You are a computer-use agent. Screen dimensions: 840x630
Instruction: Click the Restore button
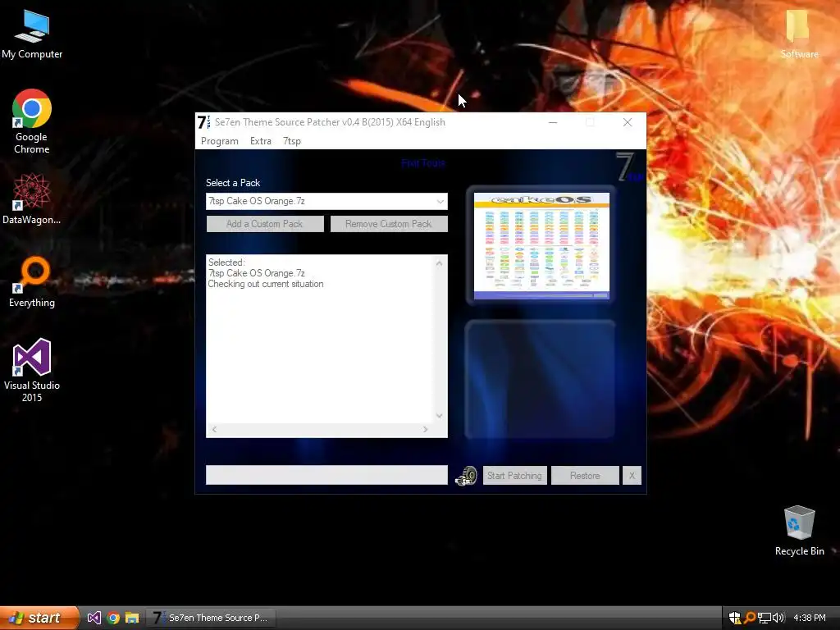pyautogui.click(x=585, y=475)
